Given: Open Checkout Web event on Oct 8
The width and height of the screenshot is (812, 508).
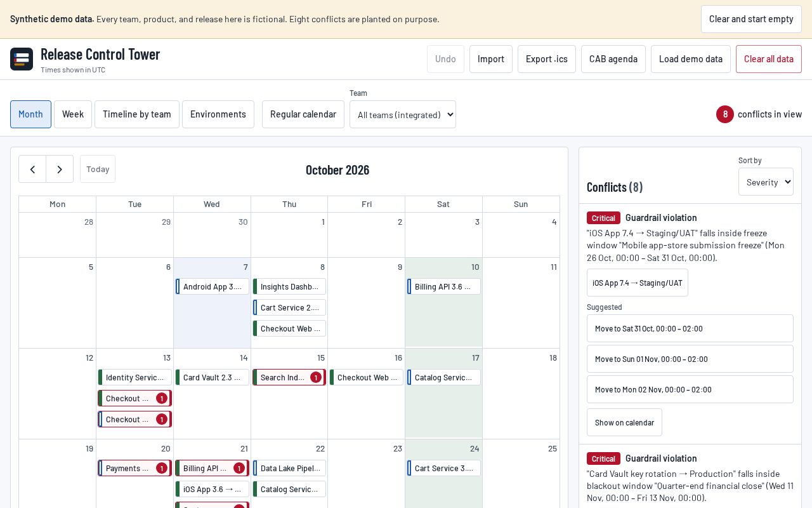Looking at the screenshot, I should pos(289,328).
